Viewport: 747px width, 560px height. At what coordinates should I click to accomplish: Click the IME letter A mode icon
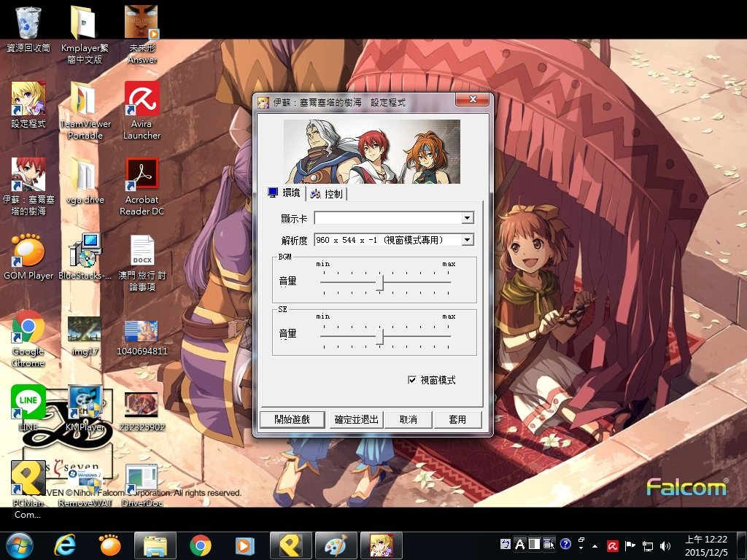520,544
